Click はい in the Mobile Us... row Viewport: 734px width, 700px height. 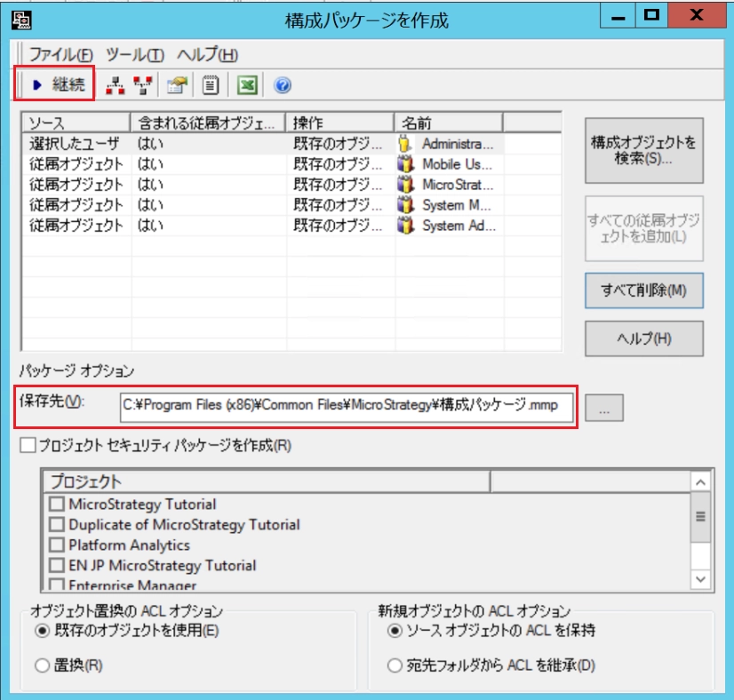pos(150,164)
